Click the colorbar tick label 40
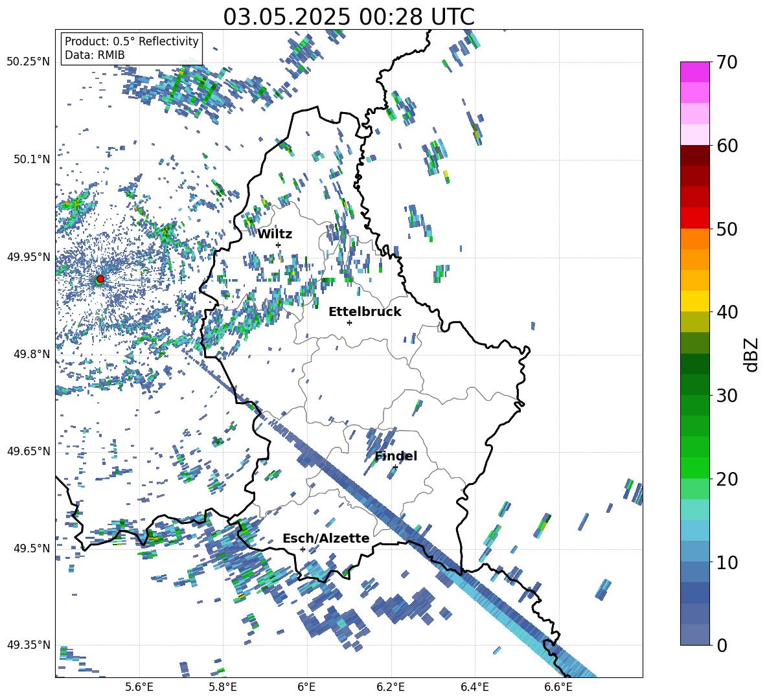The width and height of the screenshot is (767, 700). click(x=726, y=312)
